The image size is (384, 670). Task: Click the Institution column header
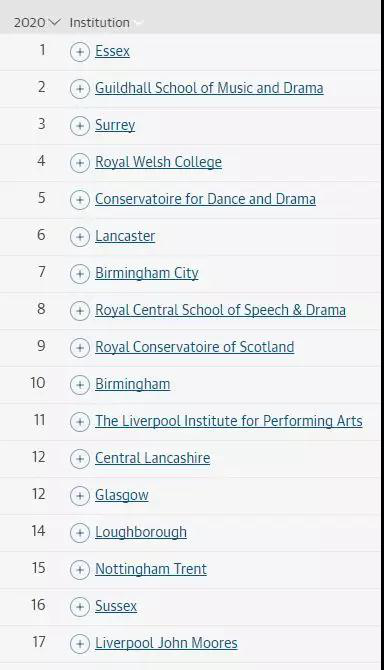(100, 22)
